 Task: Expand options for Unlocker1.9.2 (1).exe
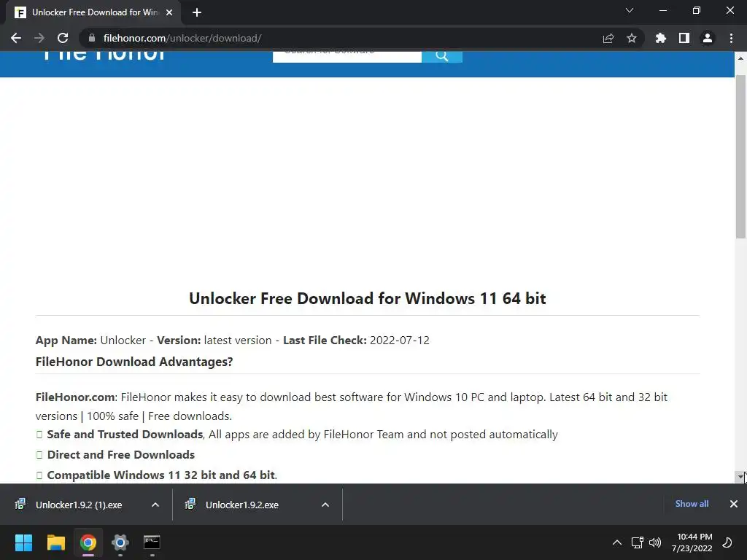155,505
